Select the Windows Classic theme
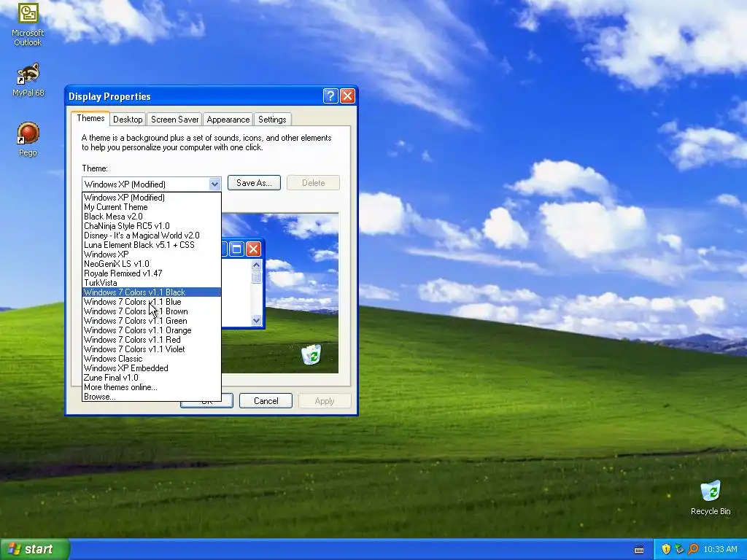This screenshot has width=747, height=560. click(152, 359)
